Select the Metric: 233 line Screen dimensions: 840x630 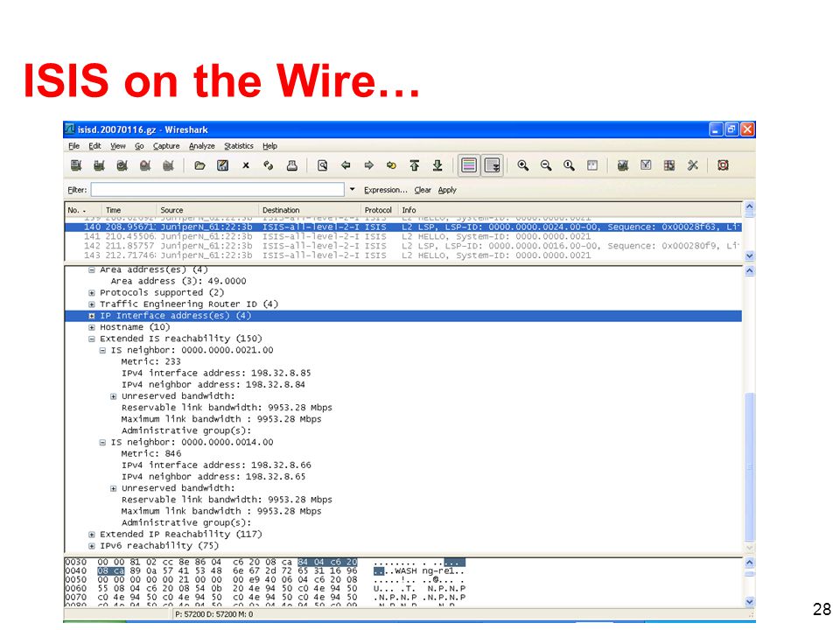tap(151, 361)
